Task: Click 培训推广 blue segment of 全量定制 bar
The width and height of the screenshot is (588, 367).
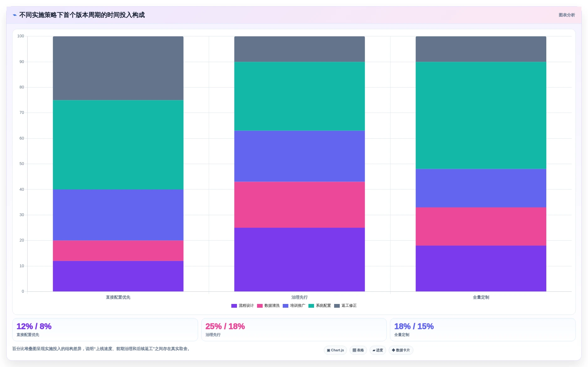Action: coord(481,188)
